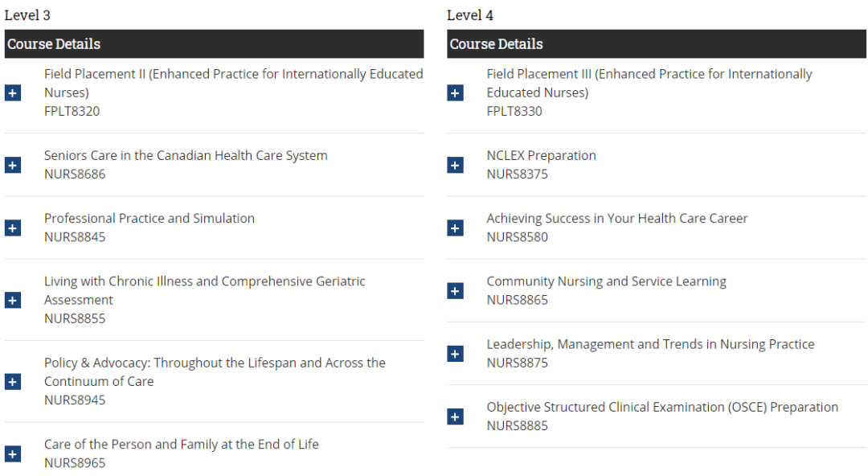
Task: Open Community Nursing and Service Learning details
Action: pos(455,290)
